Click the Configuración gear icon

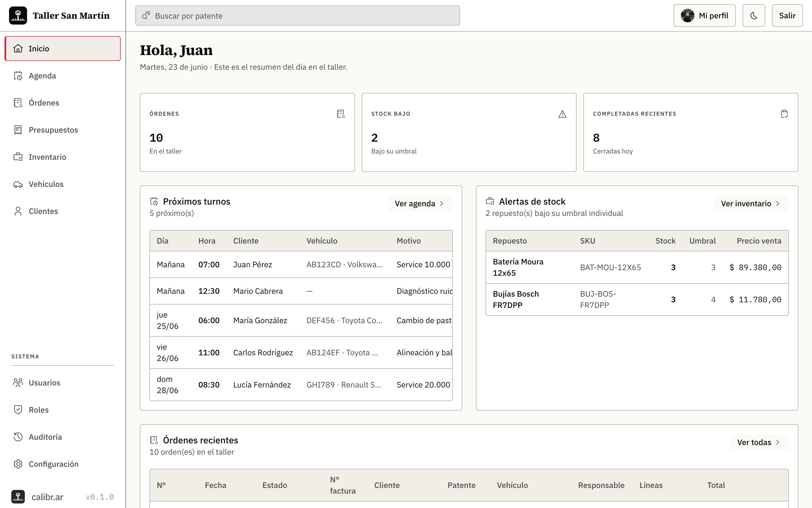pos(18,464)
